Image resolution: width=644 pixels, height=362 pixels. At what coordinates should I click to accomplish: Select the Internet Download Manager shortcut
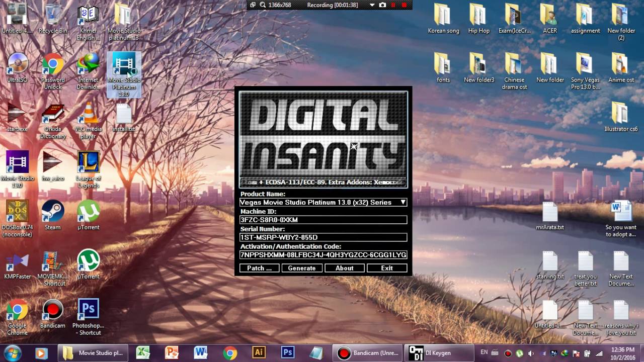[x=88, y=71]
